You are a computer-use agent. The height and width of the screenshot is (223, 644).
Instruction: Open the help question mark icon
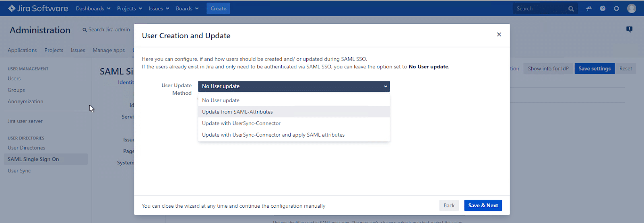pyautogui.click(x=603, y=8)
